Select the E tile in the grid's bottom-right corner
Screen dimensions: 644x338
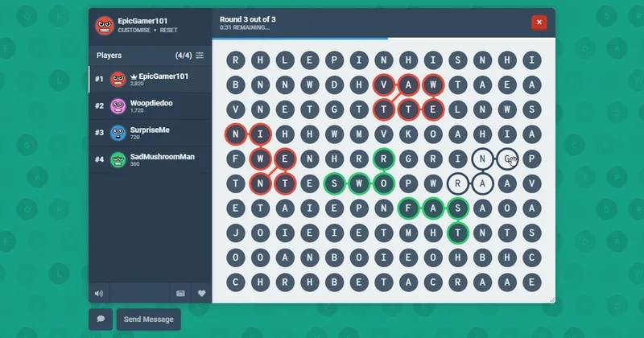[x=532, y=282]
